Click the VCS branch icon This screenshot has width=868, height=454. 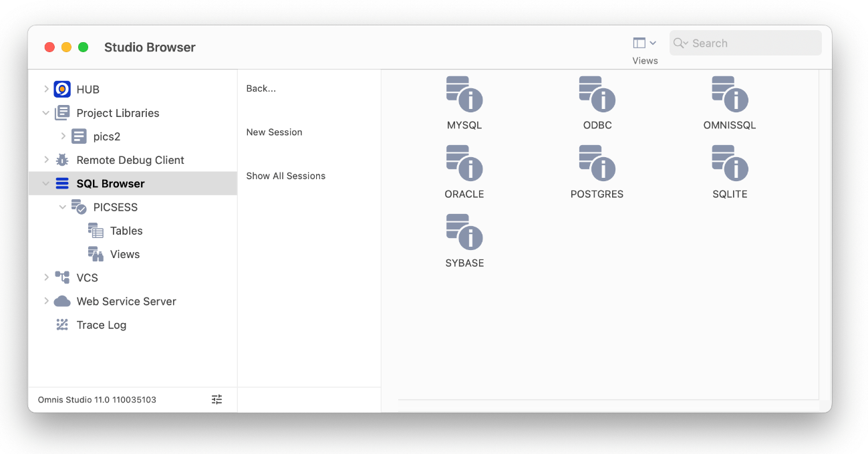(x=62, y=277)
